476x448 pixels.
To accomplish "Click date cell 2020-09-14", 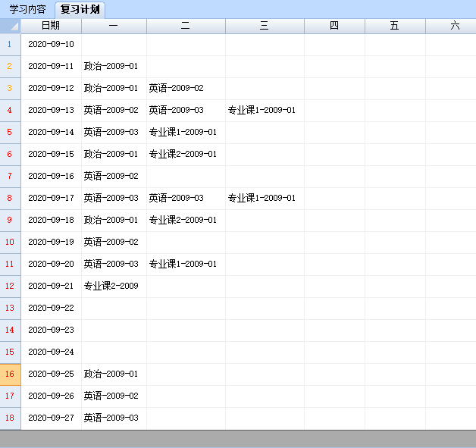I will (x=51, y=133).
